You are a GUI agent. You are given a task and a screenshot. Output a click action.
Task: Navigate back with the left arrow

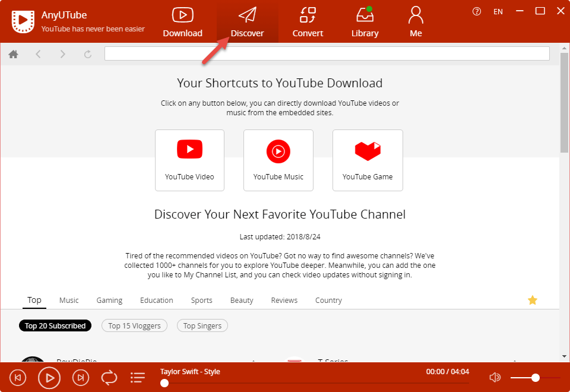(38, 54)
